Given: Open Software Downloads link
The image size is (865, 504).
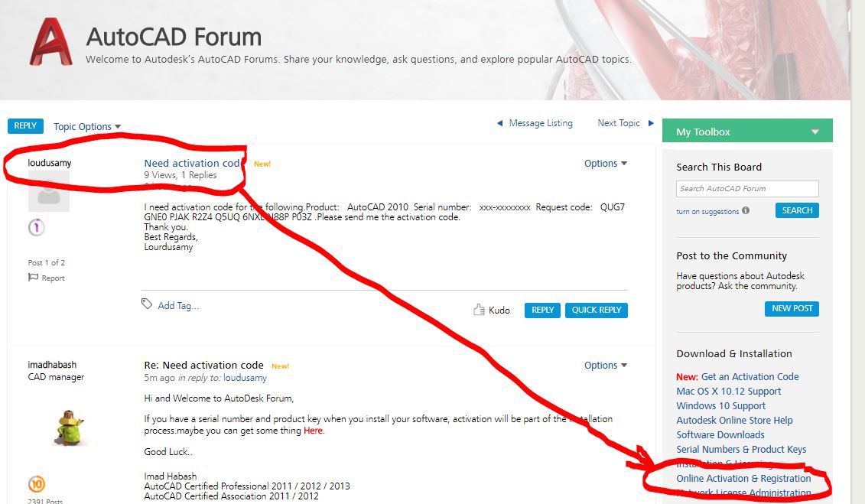Looking at the screenshot, I should pyautogui.click(x=720, y=434).
